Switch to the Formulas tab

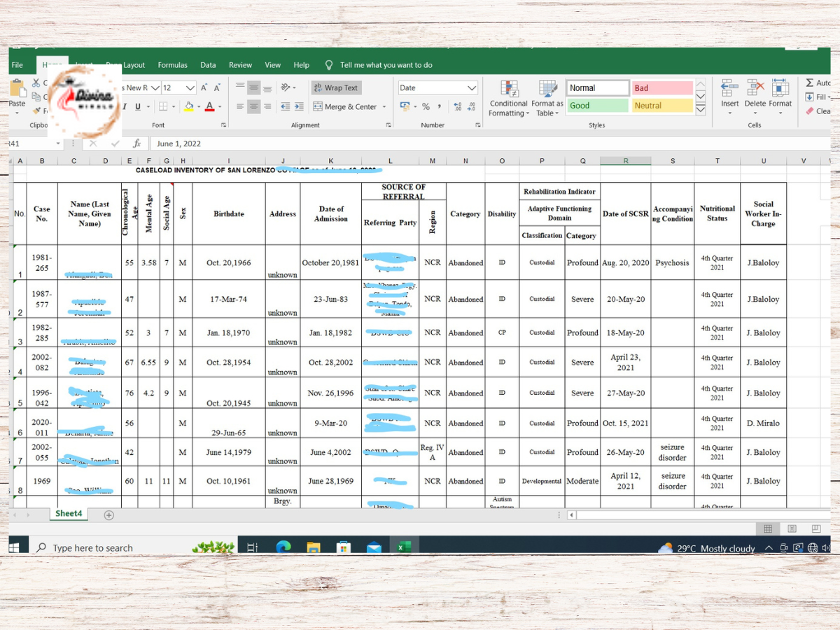[173, 65]
